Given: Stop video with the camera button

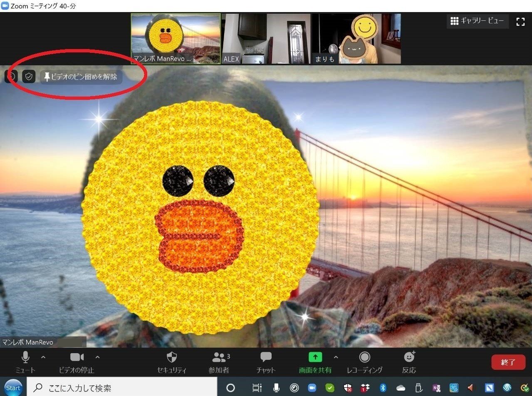Looking at the screenshot, I should tap(77, 362).
